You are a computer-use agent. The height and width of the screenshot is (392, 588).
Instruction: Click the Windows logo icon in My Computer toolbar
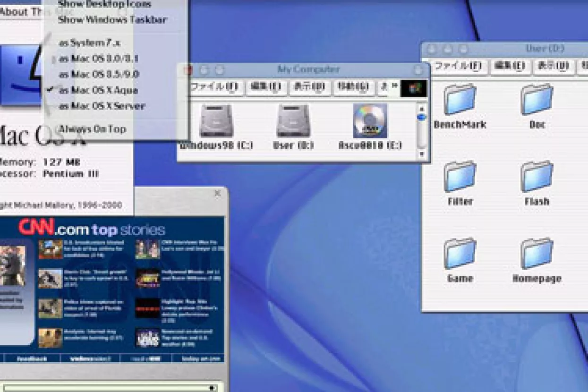(414, 88)
